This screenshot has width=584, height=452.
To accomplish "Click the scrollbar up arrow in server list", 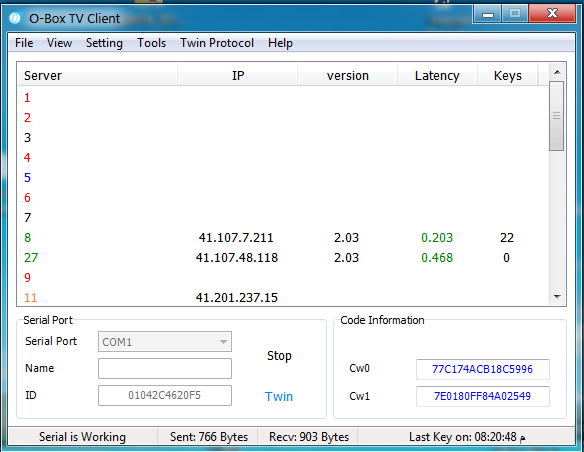I will [557, 72].
